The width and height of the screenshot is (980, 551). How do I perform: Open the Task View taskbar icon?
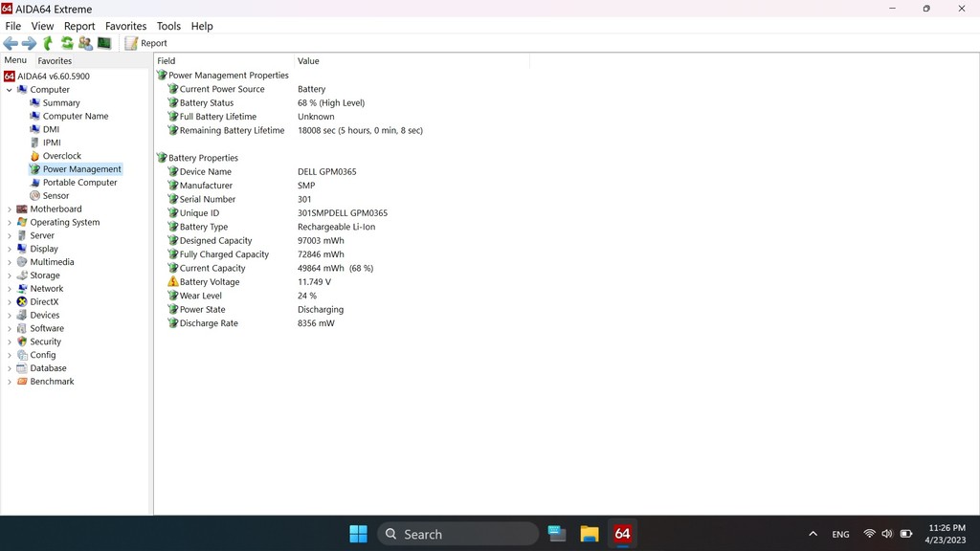point(556,534)
